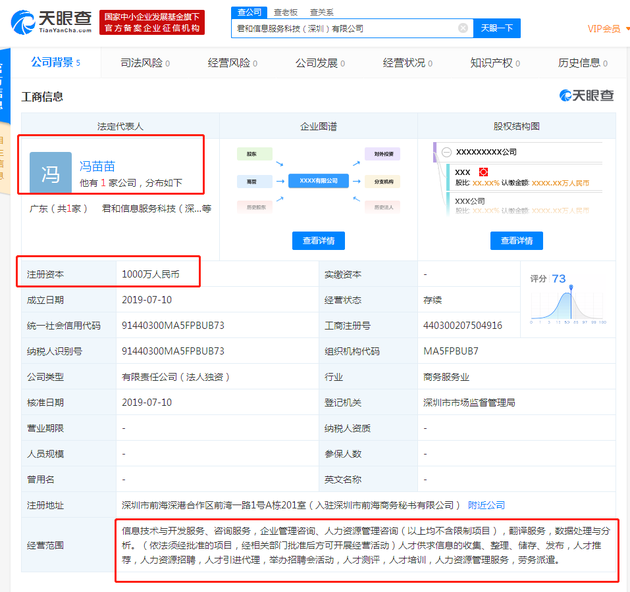Screen dimensions: 630x592
Task: Click 查看详情 under 股权结构图
Action: pos(517,241)
